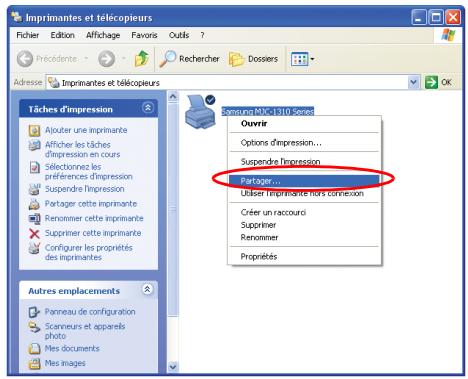Choose Partager... in context menu

[304, 181]
